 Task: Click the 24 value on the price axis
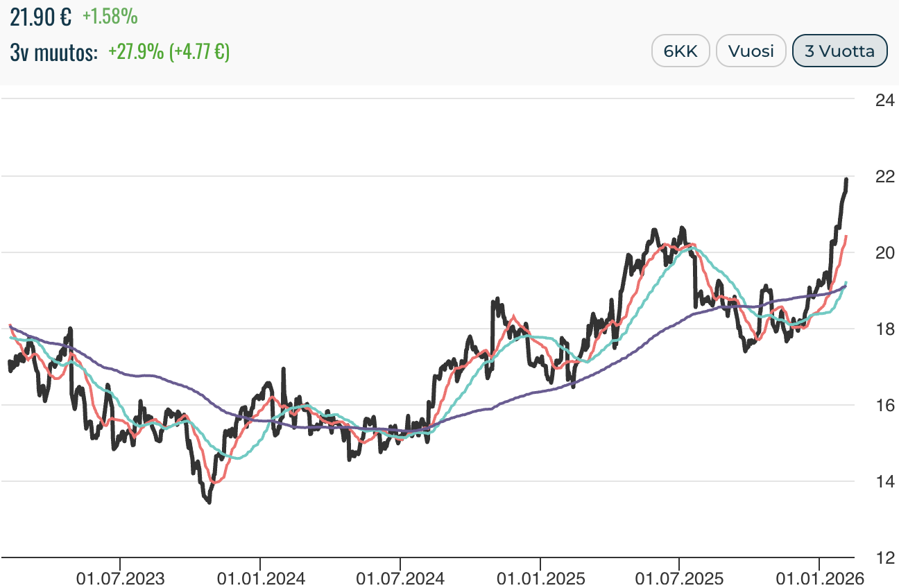point(884,101)
